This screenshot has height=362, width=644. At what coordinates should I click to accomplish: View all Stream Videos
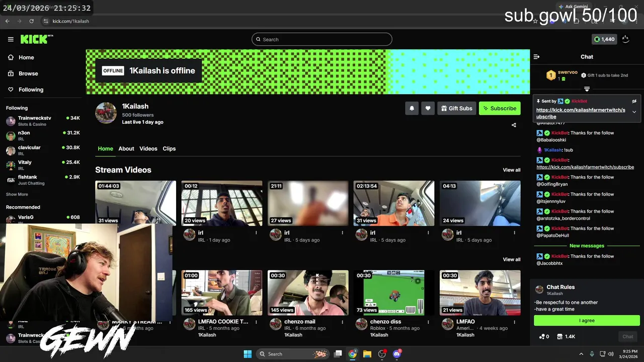(512, 170)
